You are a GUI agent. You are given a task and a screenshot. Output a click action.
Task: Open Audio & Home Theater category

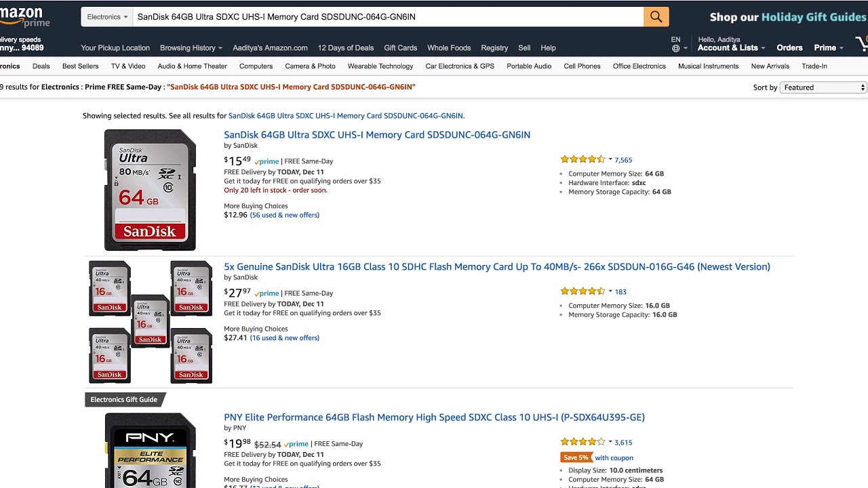(x=193, y=66)
